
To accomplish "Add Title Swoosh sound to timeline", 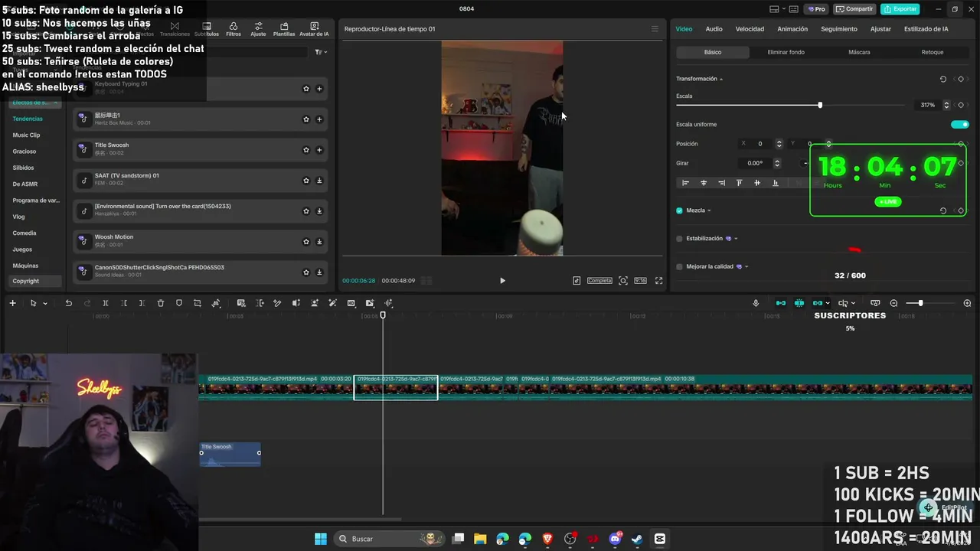I will pyautogui.click(x=319, y=150).
